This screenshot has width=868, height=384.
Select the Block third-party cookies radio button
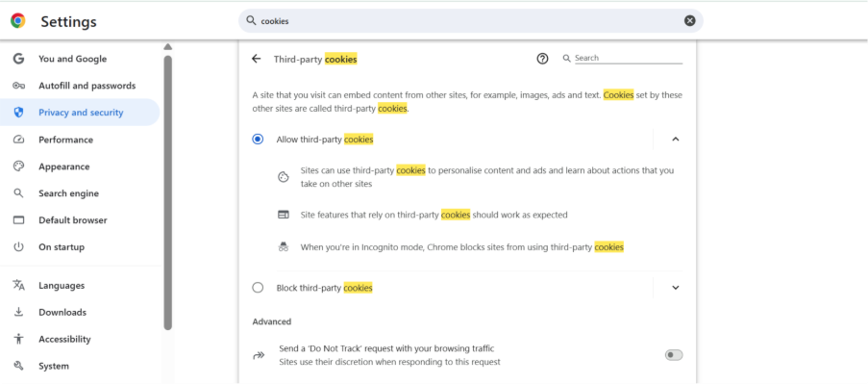258,288
